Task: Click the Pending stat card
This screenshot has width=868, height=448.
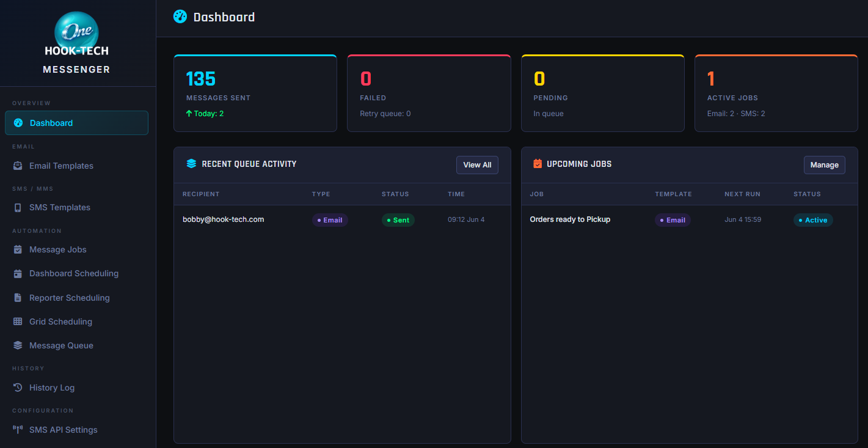Action: tap(602, 93)
